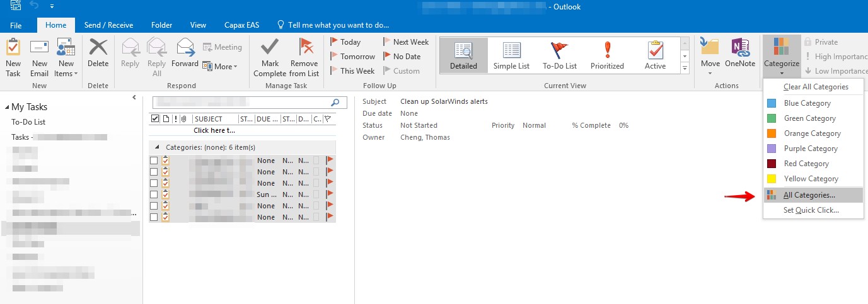Click the task search box
This screenshot has height=304, width=868.
[241, 102]
